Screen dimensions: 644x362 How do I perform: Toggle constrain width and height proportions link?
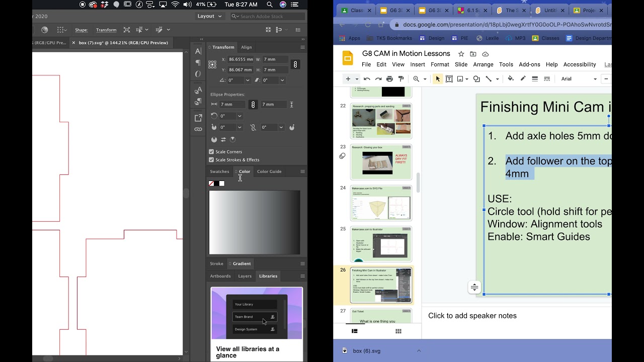click(x=296, y=64)
